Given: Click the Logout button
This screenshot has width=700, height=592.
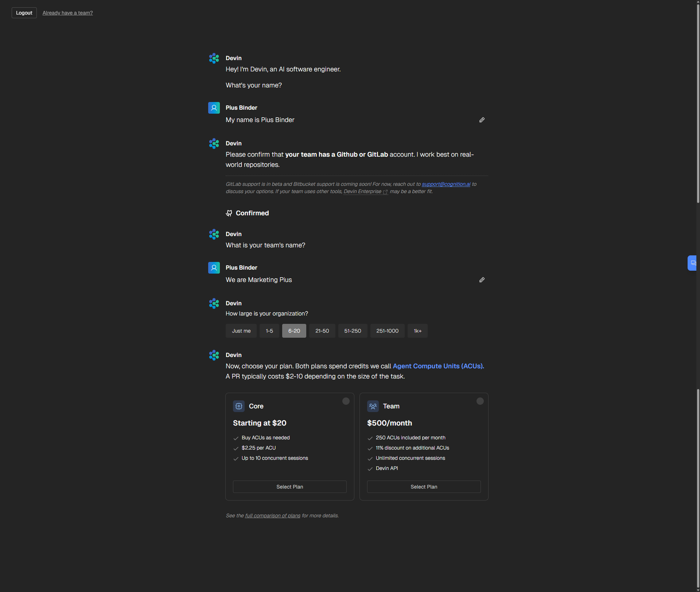Looking at the screenshot, I should pyautogui.click(x=24, y=13).
